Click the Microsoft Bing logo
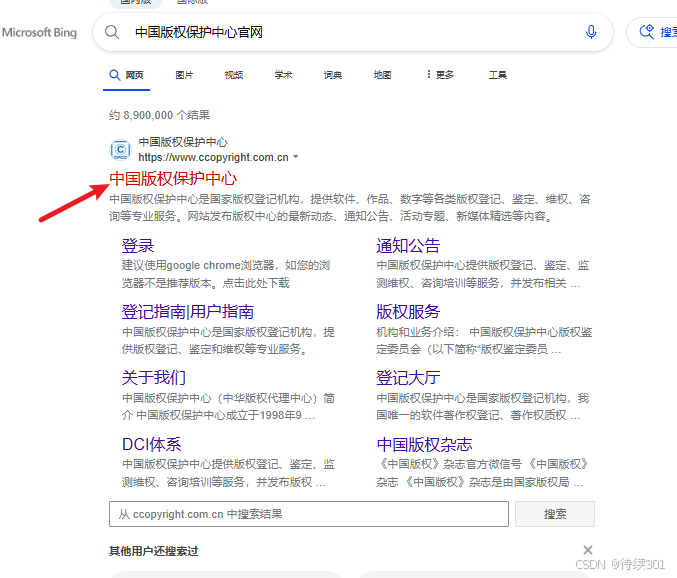 pos(39,32)
